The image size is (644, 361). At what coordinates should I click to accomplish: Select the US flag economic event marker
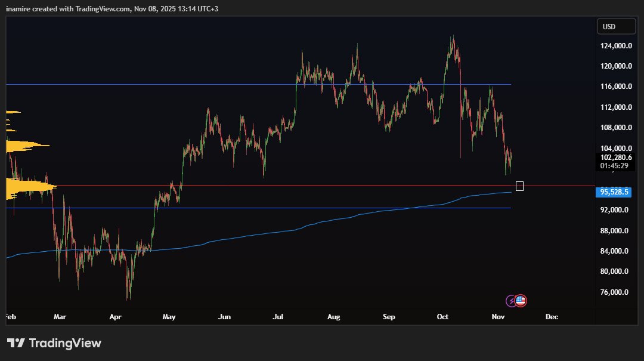(x=520, y=300)
